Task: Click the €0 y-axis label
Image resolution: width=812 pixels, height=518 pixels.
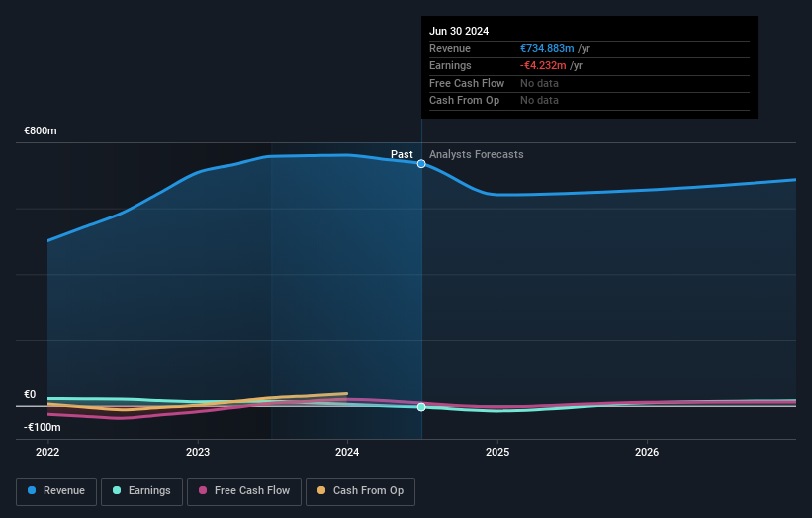Action: click(30, 394)
